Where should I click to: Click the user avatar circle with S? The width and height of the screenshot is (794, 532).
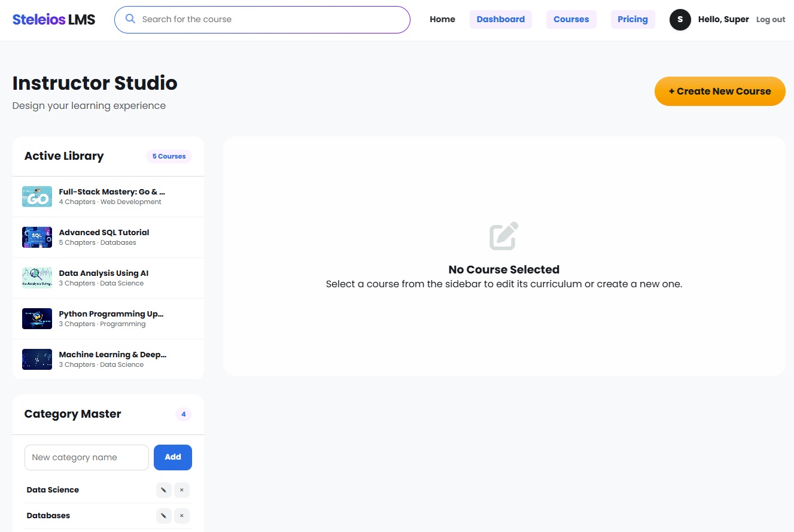(x=680, y=20)
